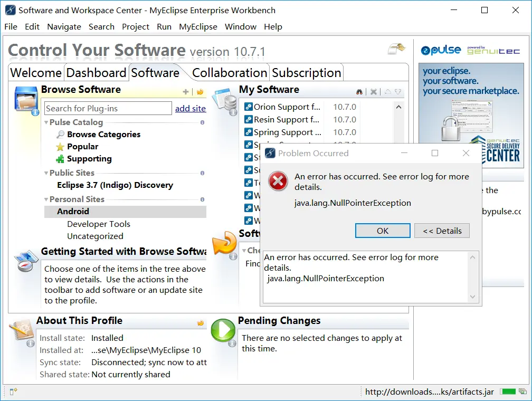Image resolution: width=532 pixels, height=401 pixels.
Task: Click the error details scroll down arrow
Action: click(x=472, y=297)
